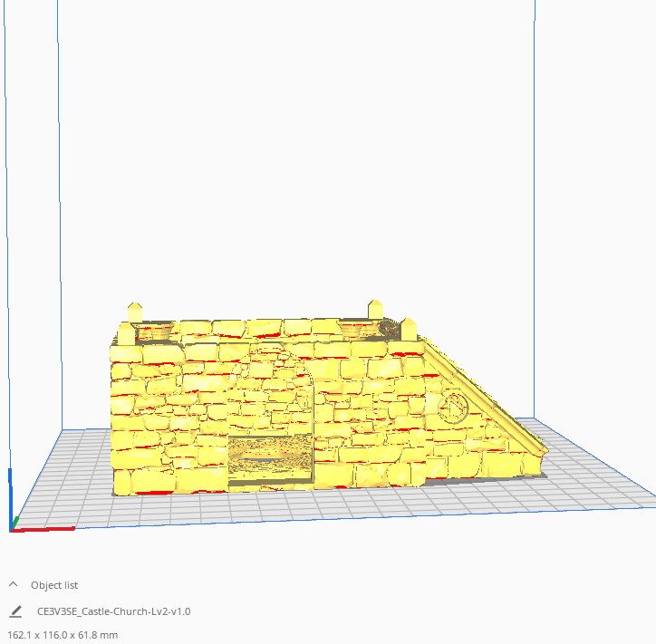Click the rectangular opening below the arch
Viewport: 656px width, 644px height.
tap(269, 457)
